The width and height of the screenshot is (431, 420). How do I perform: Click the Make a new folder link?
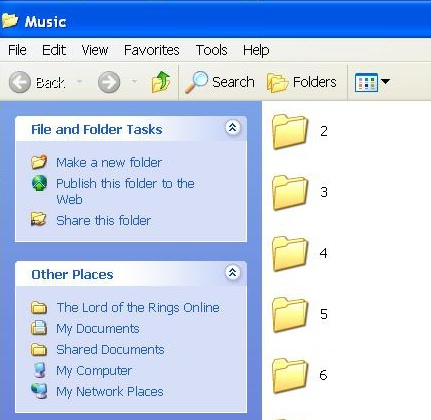pos(109,163)
